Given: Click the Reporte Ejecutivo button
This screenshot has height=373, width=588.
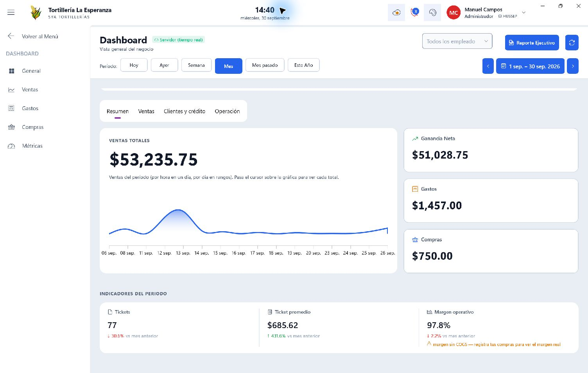Looking at the screenshot, I should click(x=532, y=43).
